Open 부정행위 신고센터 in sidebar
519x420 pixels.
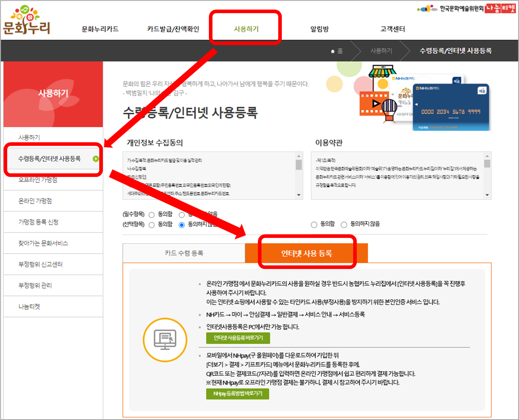point(53,264)
